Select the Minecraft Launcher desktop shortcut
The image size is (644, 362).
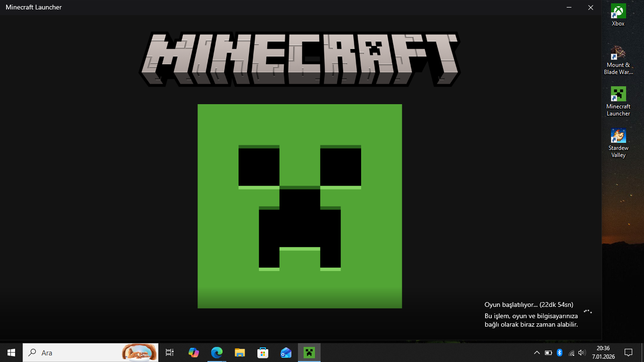coord(618,101)
